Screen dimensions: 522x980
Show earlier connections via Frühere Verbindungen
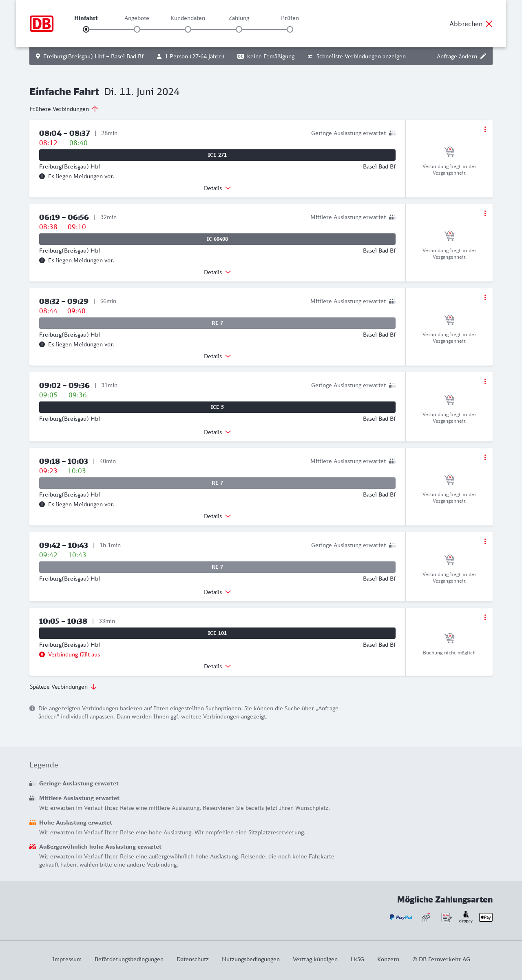coord(64,109)
